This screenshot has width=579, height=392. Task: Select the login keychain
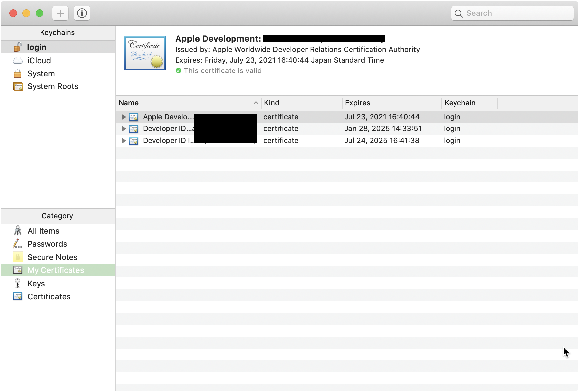(58, 47)
